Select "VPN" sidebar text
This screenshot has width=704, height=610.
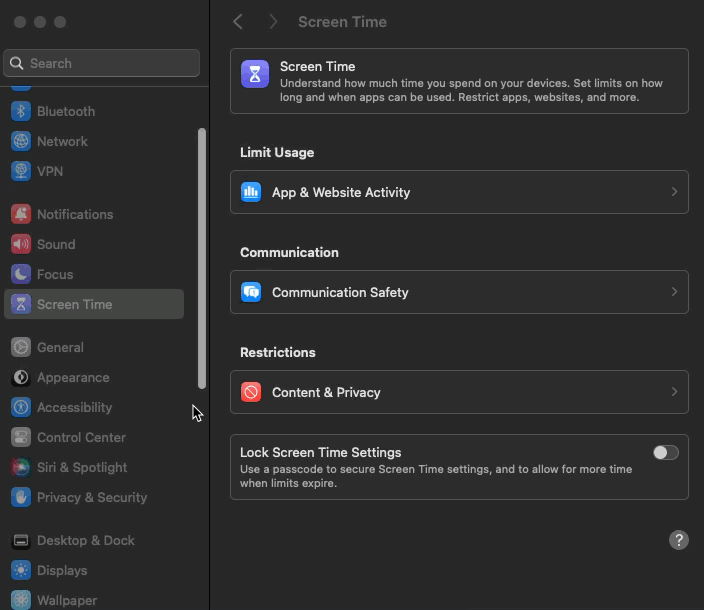(x=50, y=171)
